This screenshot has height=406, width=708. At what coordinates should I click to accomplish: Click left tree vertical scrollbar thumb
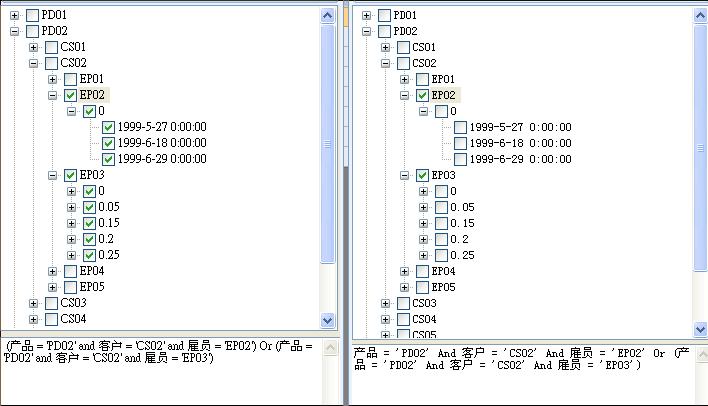tap(327, 144)
